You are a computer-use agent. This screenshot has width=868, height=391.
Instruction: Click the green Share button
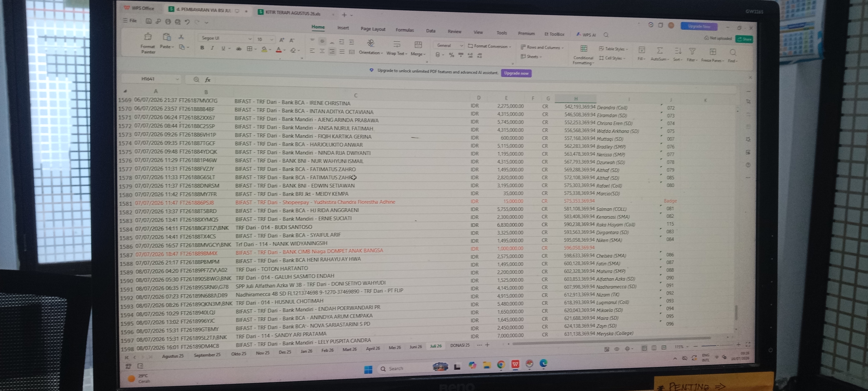(x=744, y=39)
